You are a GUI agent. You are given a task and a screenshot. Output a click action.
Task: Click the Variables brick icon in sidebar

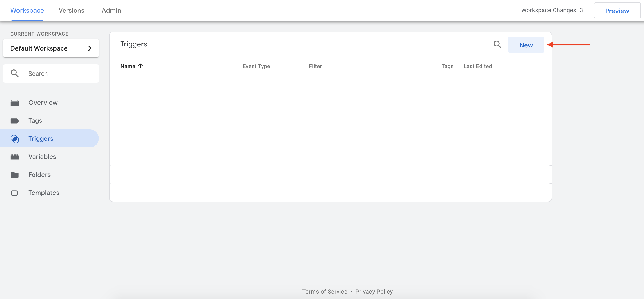(15, 157)
